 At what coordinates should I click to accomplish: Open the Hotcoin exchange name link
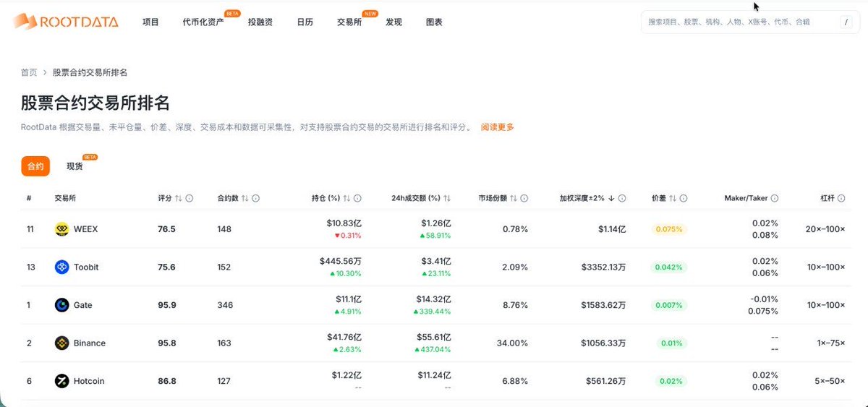90,381
